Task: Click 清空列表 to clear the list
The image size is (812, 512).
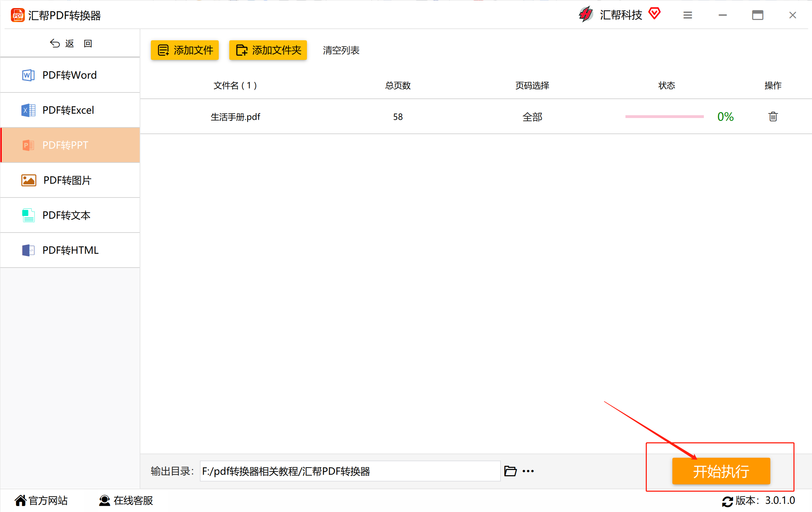Action: [341, 50]
